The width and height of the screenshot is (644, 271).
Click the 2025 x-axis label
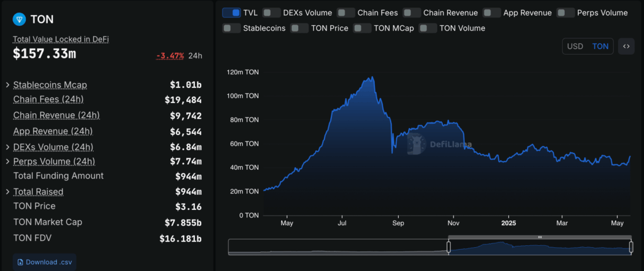pos(508,223)
